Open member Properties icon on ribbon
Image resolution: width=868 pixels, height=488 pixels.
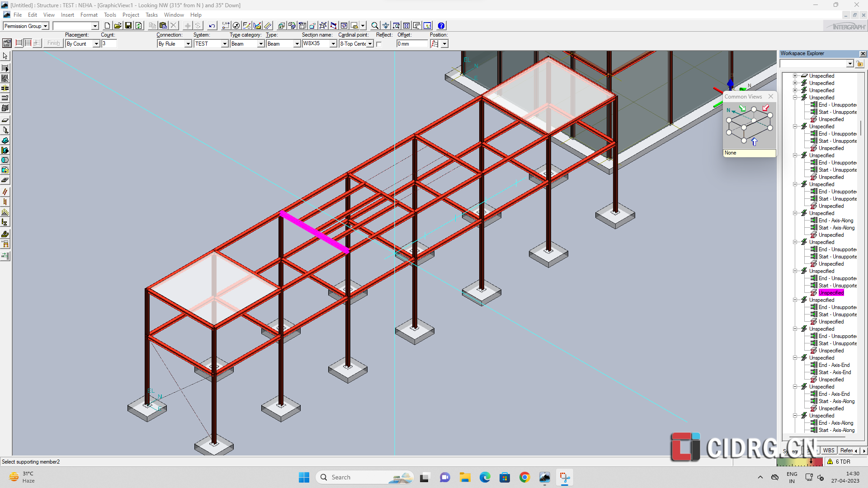coord(7,43)
